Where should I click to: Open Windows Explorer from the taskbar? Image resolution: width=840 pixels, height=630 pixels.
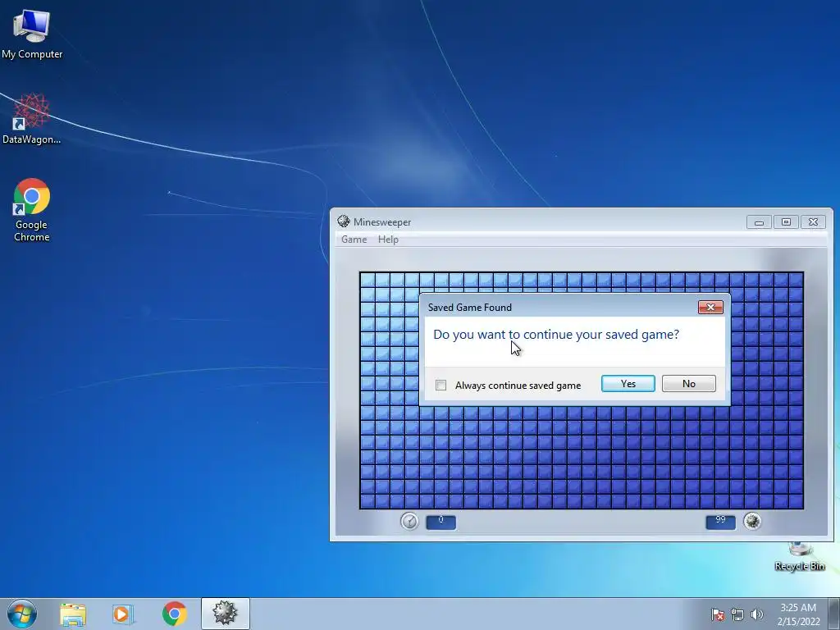click(x=73, y=614)
